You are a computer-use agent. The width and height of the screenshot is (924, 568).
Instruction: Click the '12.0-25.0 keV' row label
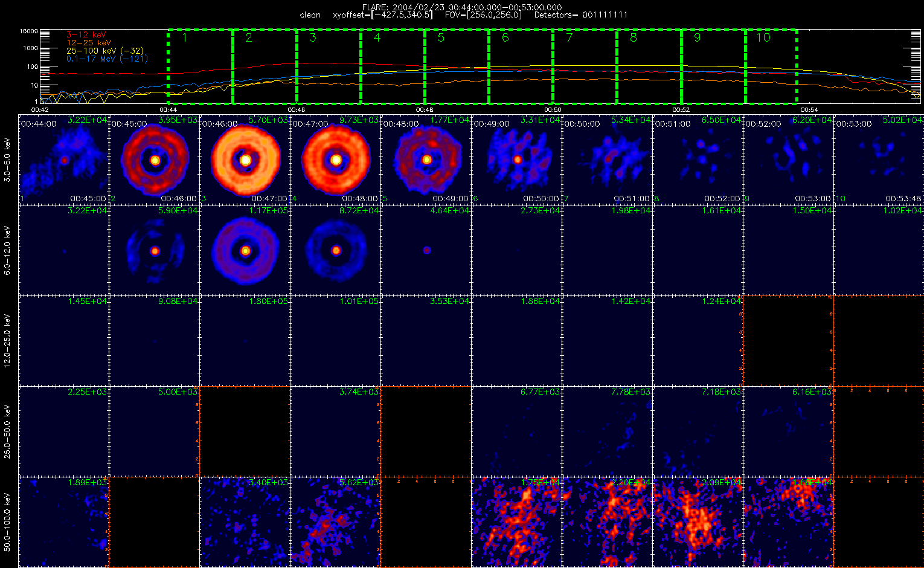click(x=7, y=341)
